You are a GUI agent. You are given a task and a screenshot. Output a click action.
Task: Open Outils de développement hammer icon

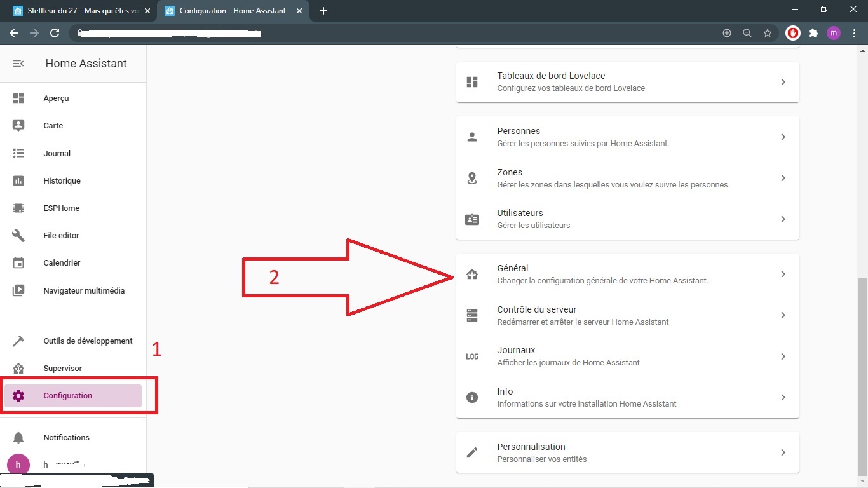click(18, 341)
